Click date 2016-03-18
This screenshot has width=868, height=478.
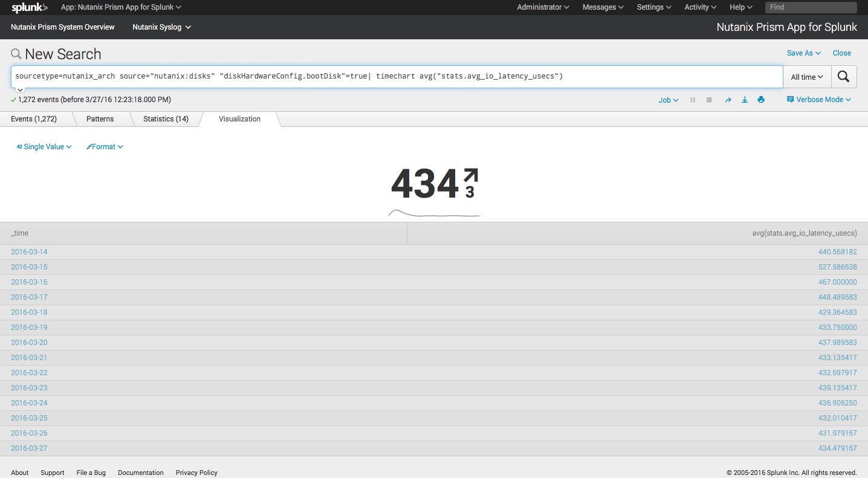pyautogui.click(x=29, y=312)
